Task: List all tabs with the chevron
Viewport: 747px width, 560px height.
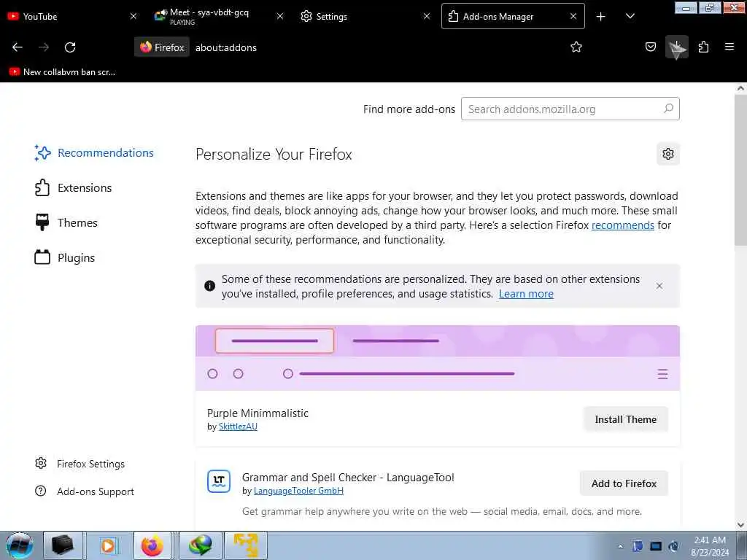Action: (630, 17)
